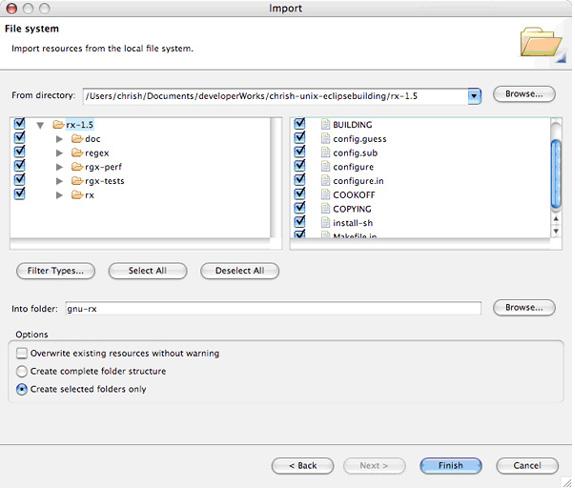Click the rgx-perf folder icon
The image size is (575, 490).
[x=77, y=167]
